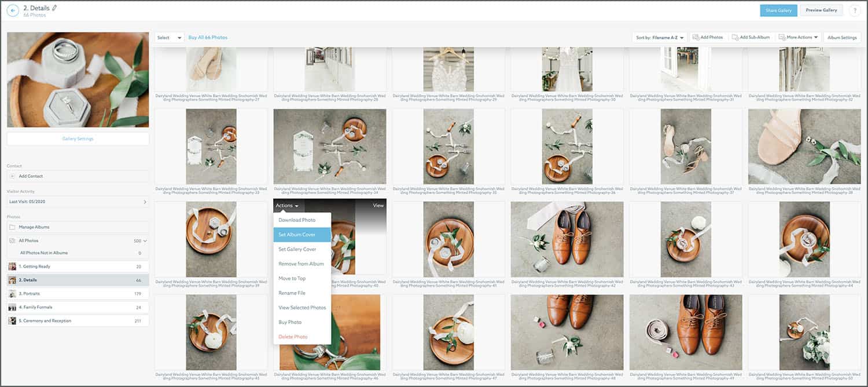Click the Share Gallery button
Screen dimensions: 868x387
point(778,10)
